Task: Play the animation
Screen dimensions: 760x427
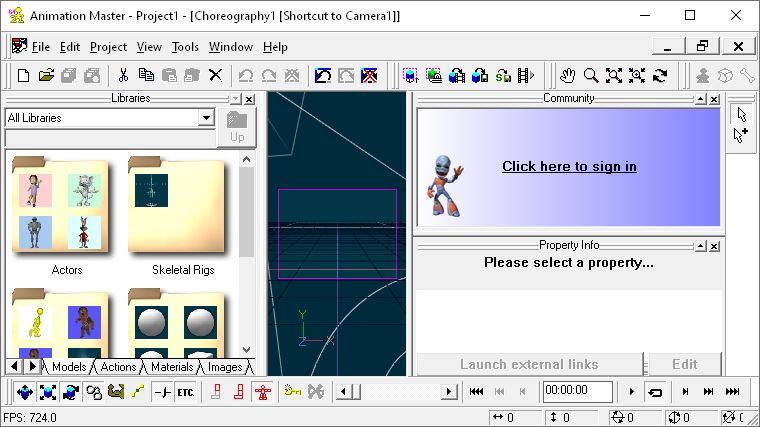Action: (x=632, y=392)
